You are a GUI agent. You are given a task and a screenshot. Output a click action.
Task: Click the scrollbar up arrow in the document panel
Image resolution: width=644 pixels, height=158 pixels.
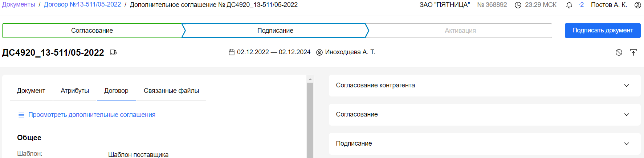[310, 79]
